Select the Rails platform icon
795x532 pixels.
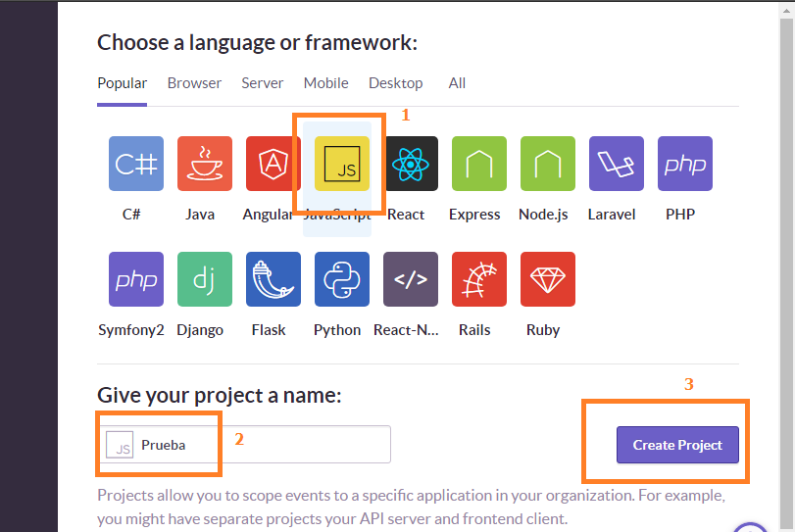pyautogui.click(x=479, y=279)
